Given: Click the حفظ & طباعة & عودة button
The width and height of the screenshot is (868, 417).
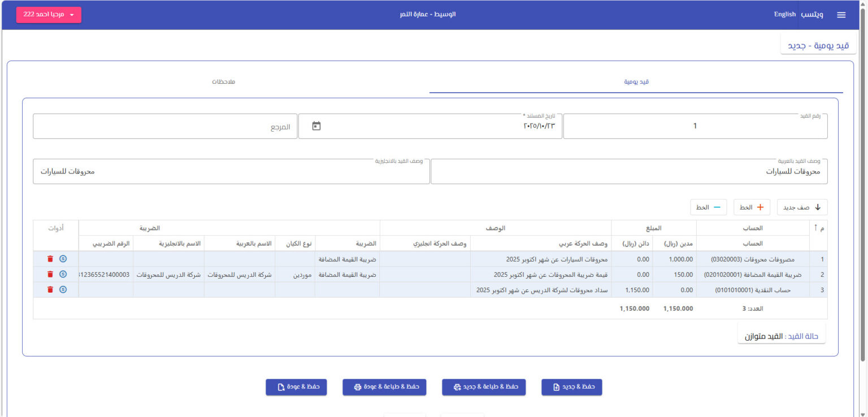Looking at the screenshot, I should [384, 387].
